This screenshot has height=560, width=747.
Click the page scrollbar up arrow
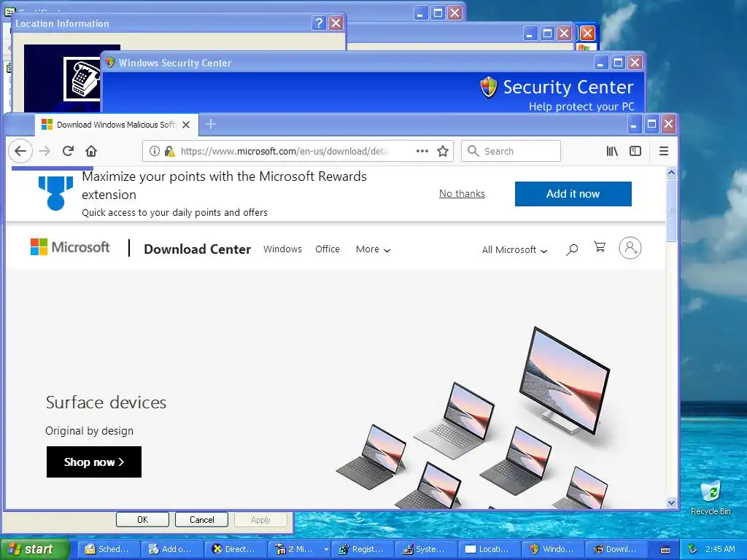pos(671,172)
